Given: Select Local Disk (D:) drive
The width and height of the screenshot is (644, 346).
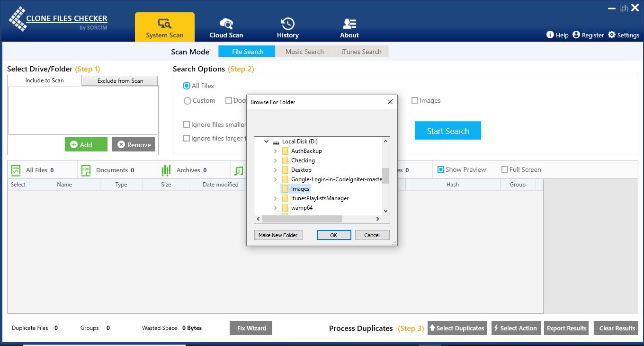Looking at the screenshot, I should [299, 142].
